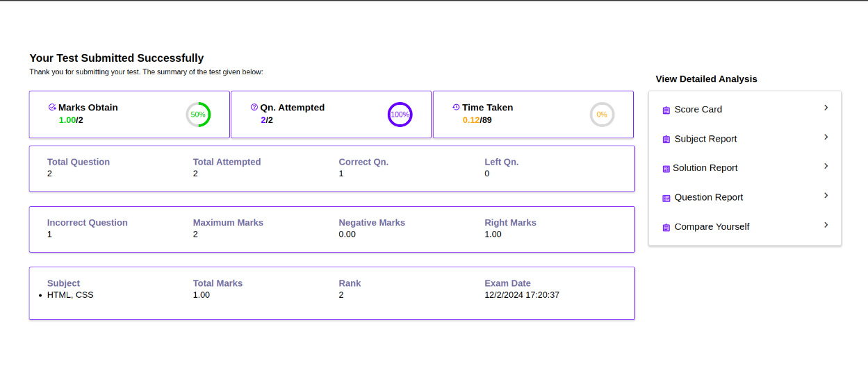Click the green 50% marks progress ring
Image resolution: width=868 pixels, height=377 pixels.
point(198,115)
